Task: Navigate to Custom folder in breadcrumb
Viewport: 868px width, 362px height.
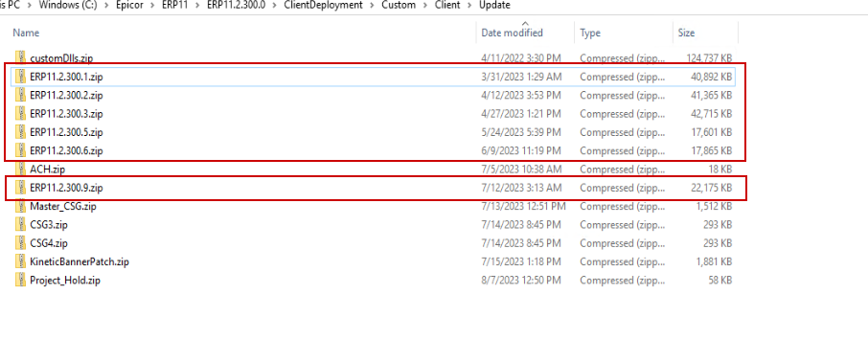Action: point(399,5)
